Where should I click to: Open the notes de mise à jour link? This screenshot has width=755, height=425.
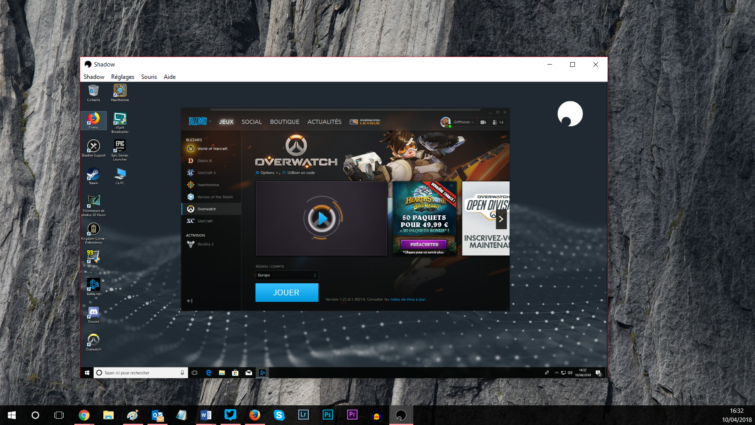(408, 299)
